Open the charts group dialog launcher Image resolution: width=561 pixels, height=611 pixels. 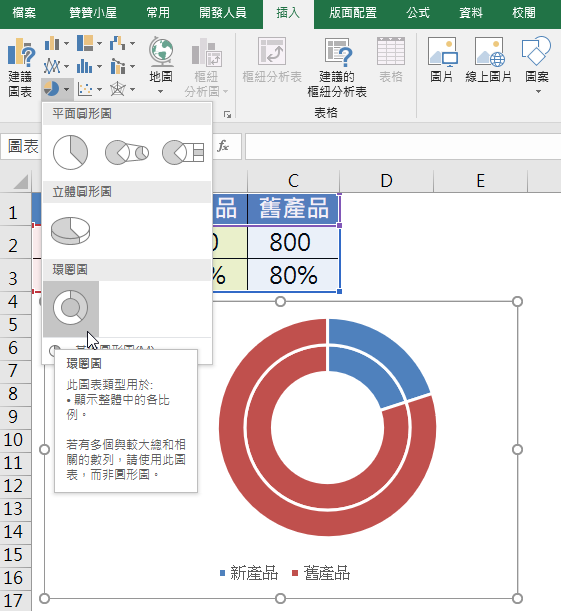coord(228,114)
